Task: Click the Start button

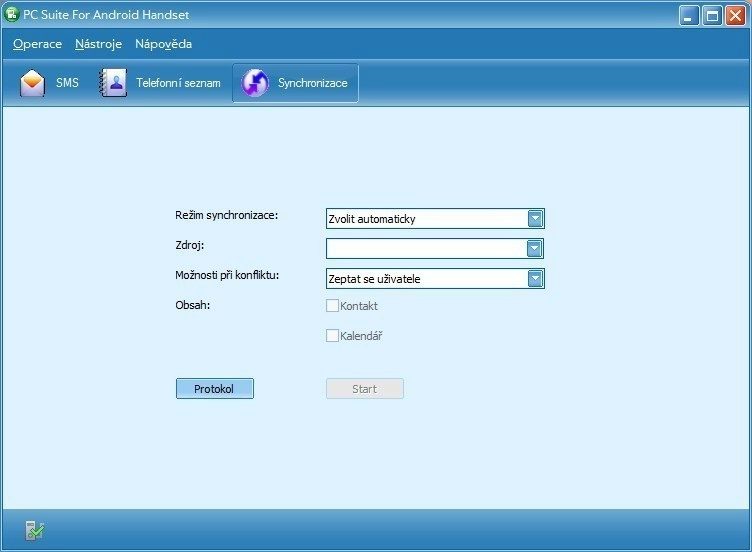Action: point(364,388)
